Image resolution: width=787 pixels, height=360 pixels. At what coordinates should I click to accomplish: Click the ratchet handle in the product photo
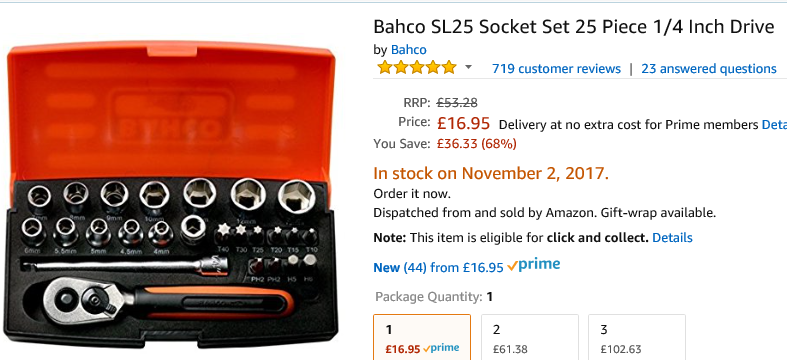(168, 300)
